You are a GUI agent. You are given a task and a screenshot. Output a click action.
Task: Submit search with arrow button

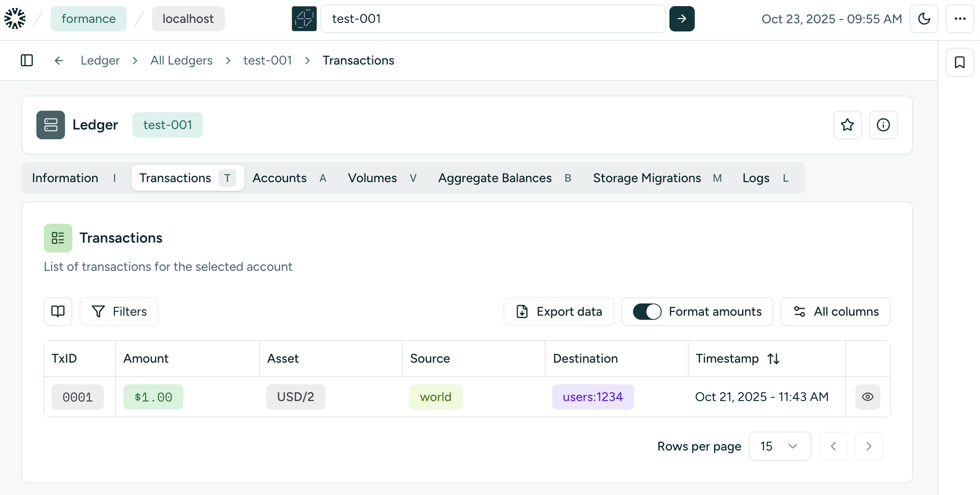coord(682,19)
